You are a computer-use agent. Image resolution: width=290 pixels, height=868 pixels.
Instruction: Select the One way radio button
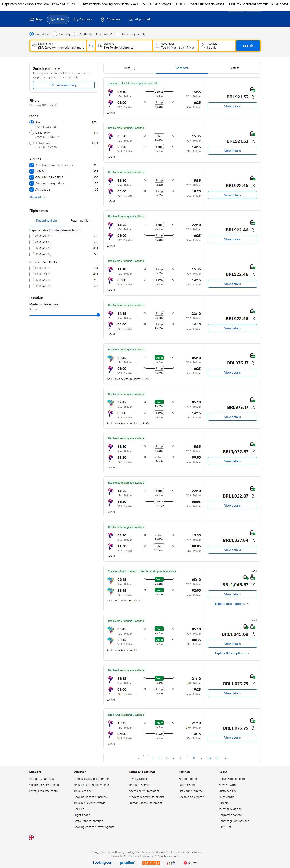(x=55, y=34)
